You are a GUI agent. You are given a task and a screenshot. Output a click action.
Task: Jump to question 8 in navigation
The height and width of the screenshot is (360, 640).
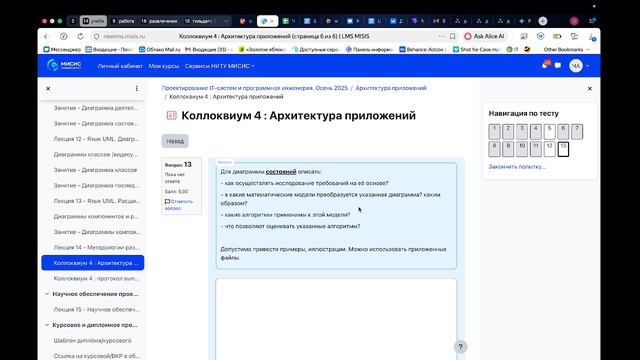click(x=494, y=149)
